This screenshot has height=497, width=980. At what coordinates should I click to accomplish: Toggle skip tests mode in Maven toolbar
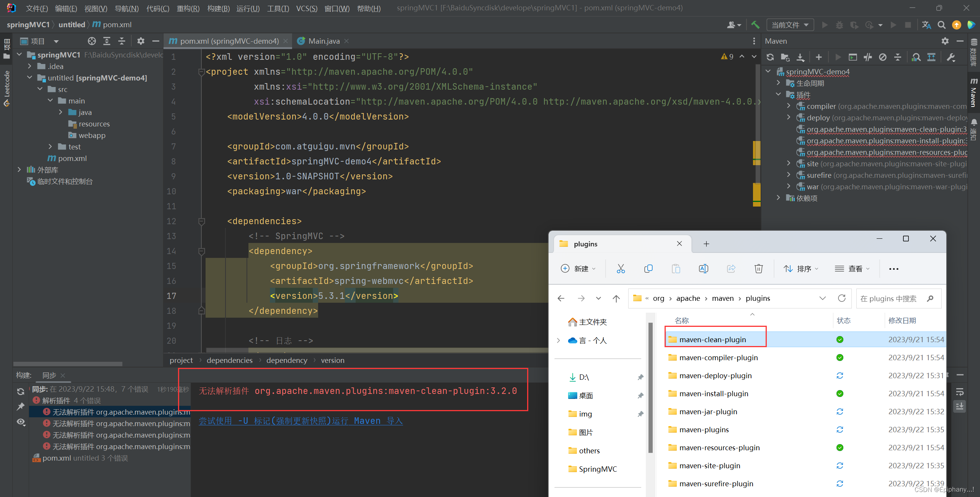[x=883, y=57]
